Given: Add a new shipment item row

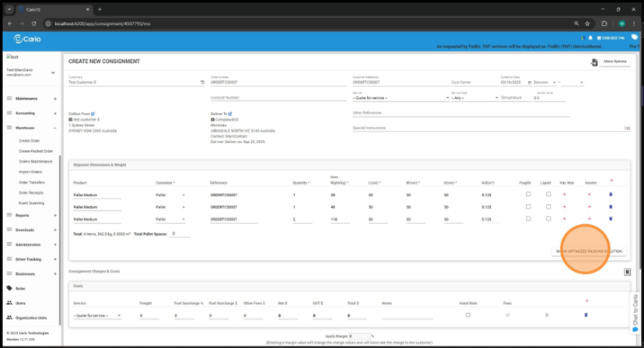Looking at the screenshot, I should pos(611,181).
